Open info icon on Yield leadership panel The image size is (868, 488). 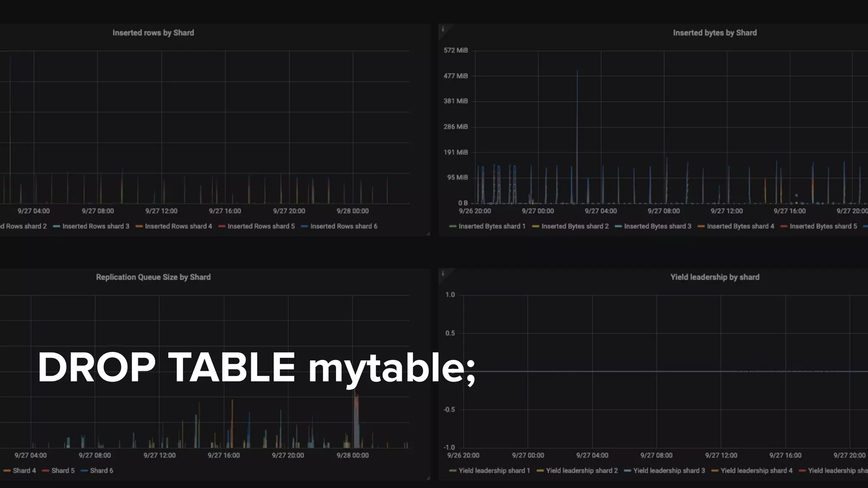pos(443,274)
